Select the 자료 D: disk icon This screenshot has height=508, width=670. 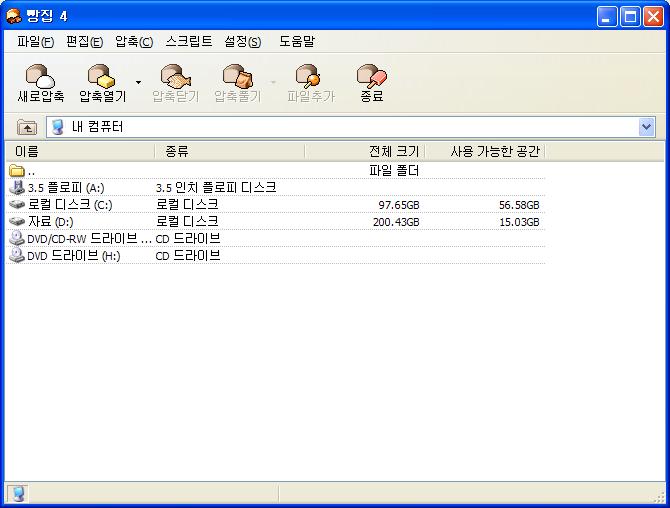click(x=17, y=221)
